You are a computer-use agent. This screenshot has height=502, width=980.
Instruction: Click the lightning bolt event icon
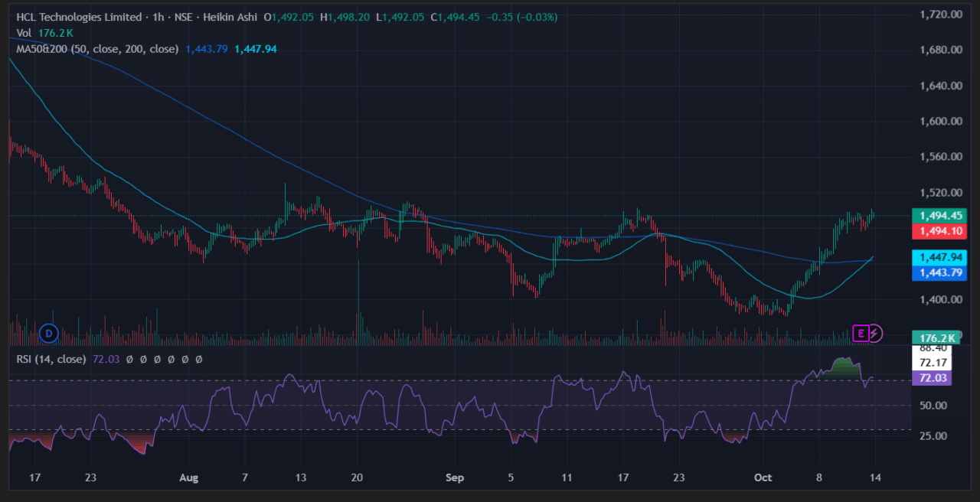pyautogui.click(x=876, y=333)
